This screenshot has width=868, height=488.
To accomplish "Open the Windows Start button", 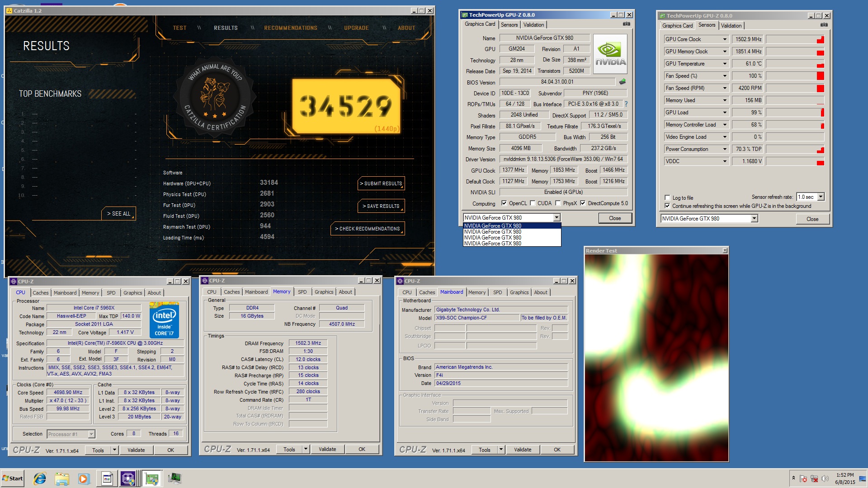I will coord(13,479).
